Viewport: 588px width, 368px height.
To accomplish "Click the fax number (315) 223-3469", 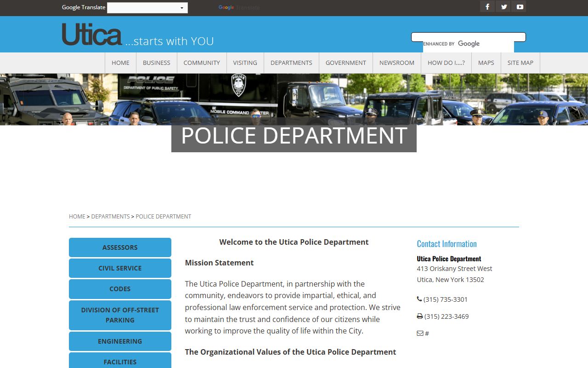I will (x=447, y=316).
